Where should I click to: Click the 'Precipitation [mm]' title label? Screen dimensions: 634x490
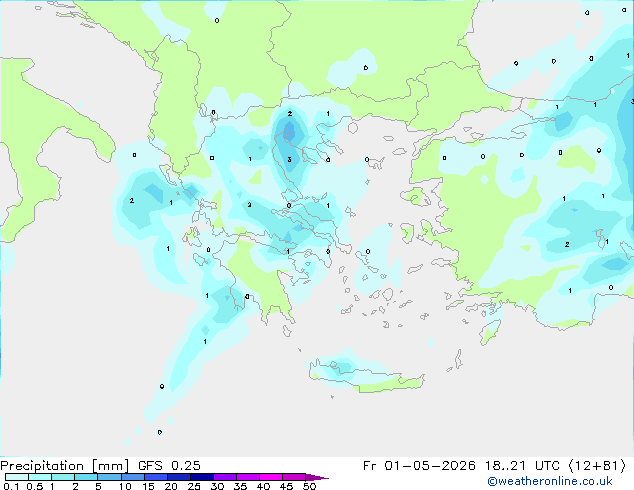tap(65, 466)
